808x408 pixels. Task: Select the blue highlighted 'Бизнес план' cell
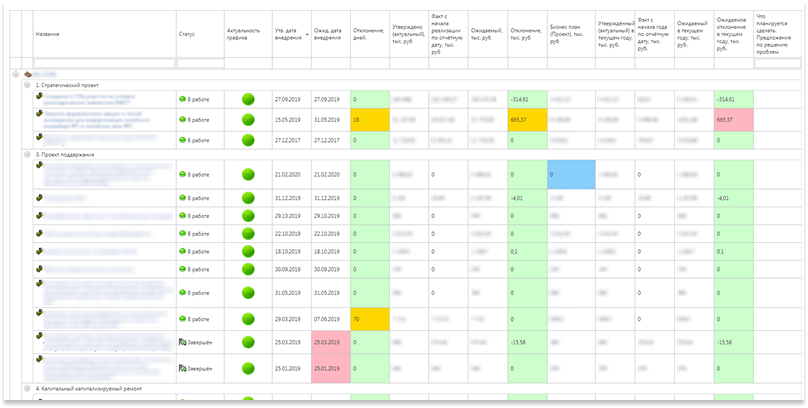click(571, 173)
